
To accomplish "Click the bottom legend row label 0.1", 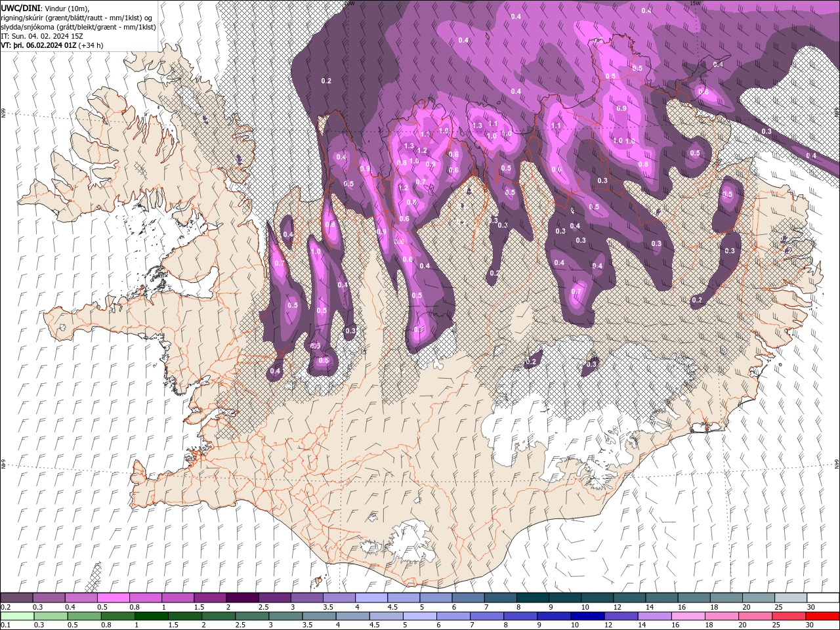I will click(x=5, y=625).
